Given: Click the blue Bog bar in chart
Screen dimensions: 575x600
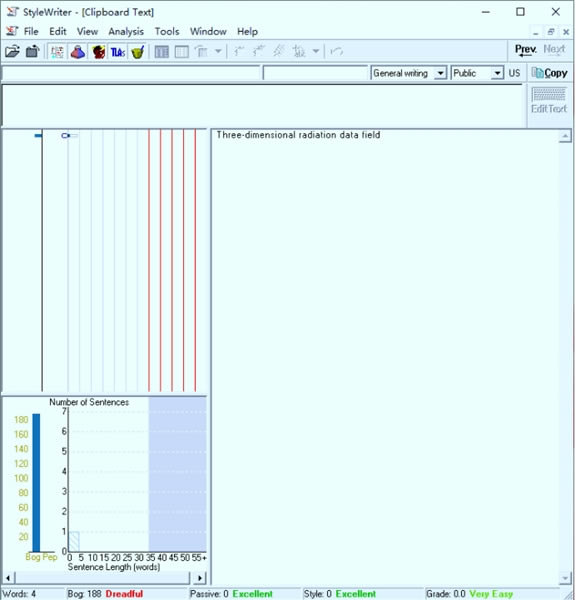Looking at the screenshot, I should point(36,483).
